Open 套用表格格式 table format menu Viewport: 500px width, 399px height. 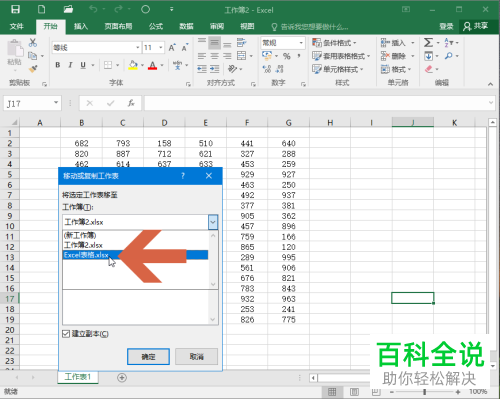(341, 56)
